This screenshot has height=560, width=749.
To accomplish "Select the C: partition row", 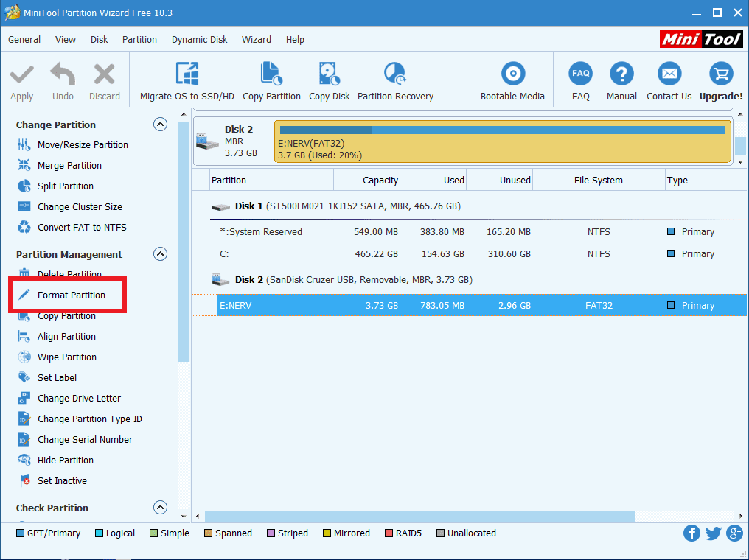I will point(469,254).
